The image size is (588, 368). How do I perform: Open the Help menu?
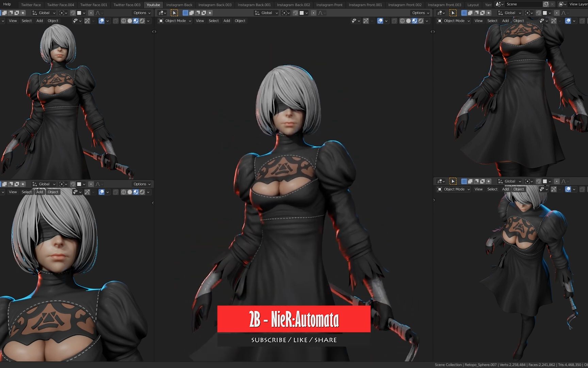[x=7, y=4]
